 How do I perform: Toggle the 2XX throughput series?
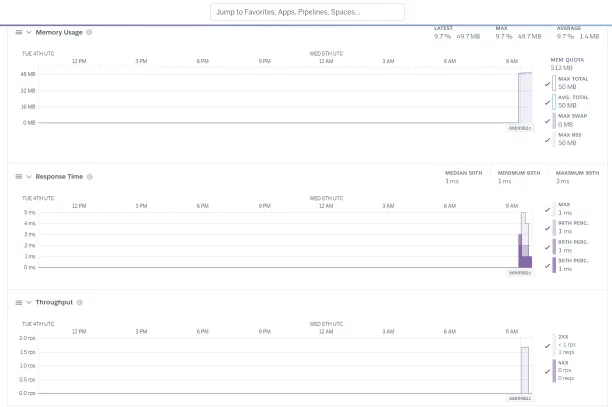(547, 345)
